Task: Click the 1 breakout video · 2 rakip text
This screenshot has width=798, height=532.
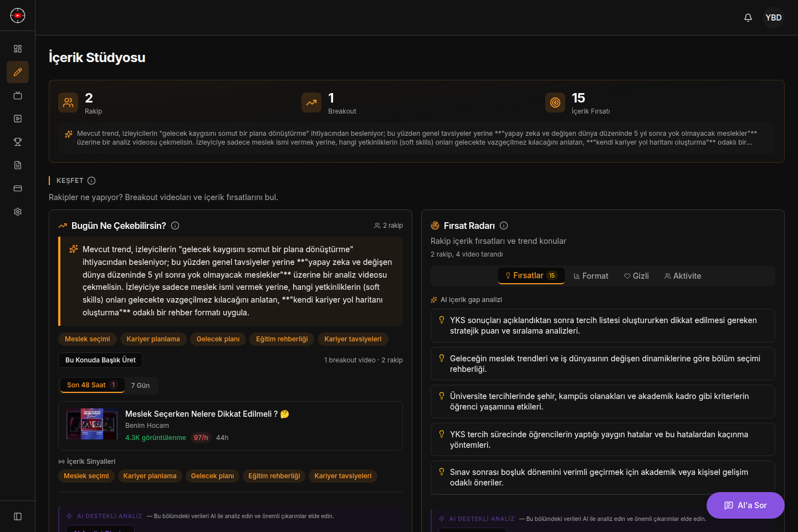Action: pyautogui.click(x=364, y=360)
